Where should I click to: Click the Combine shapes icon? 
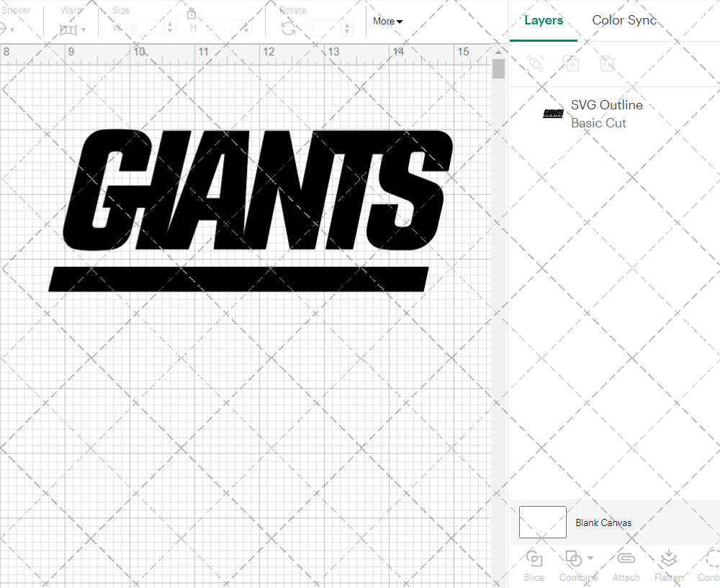point(573,558)
